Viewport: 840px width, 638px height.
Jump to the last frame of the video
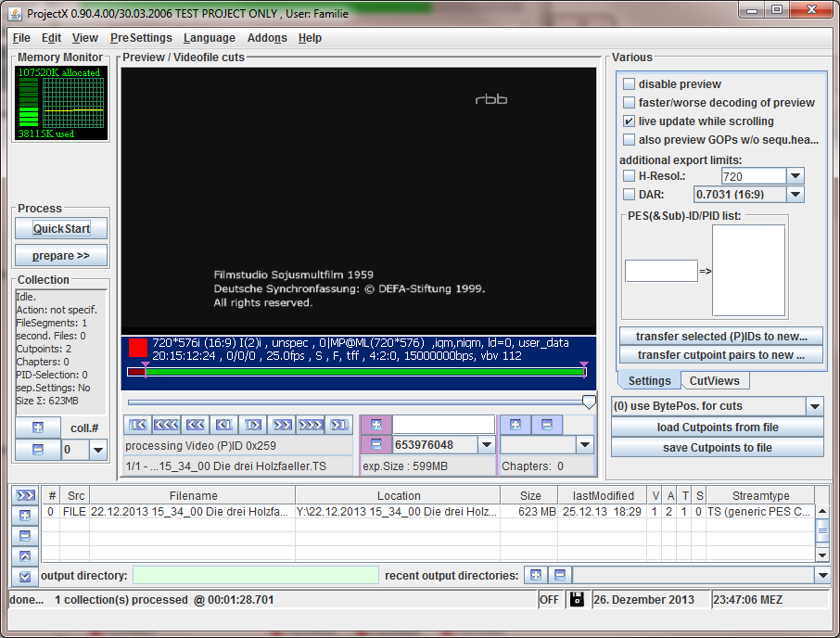(339, 425)
